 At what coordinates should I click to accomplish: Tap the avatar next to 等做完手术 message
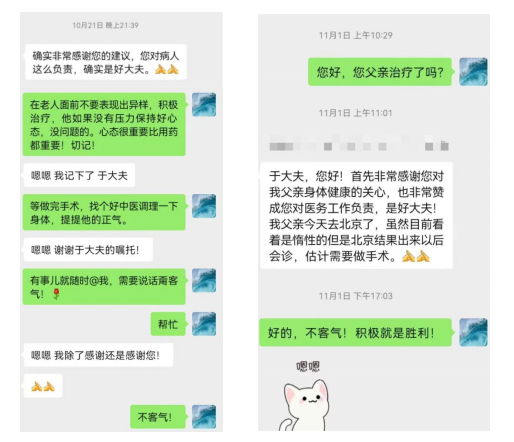click(x=204, y=206)
